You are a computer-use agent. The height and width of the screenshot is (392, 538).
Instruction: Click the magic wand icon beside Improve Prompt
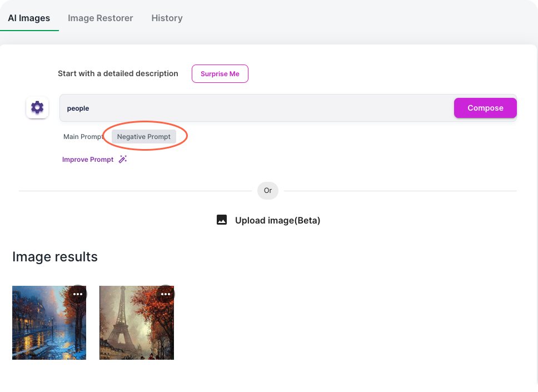tap(122, 159)
